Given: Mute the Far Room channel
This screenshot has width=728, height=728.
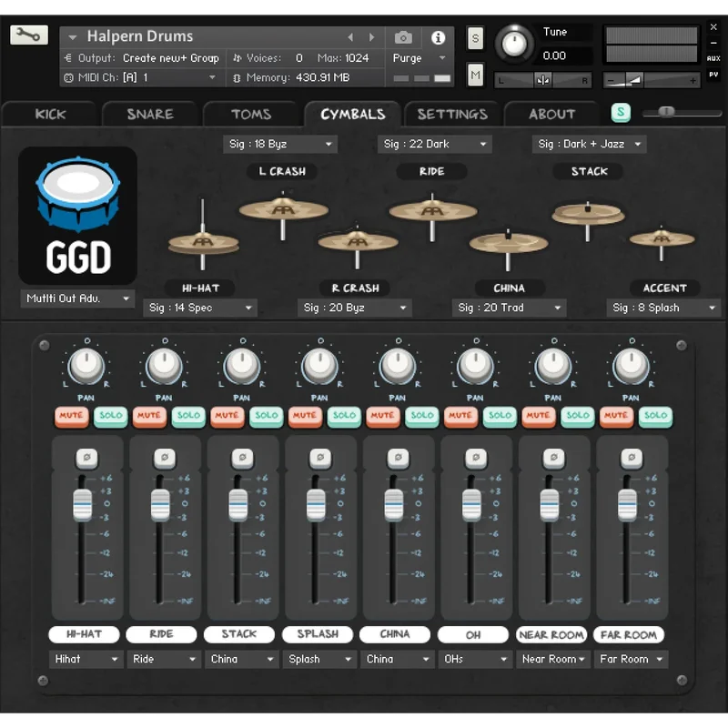Looking at the screenshot, I should (x=617, y=416).
